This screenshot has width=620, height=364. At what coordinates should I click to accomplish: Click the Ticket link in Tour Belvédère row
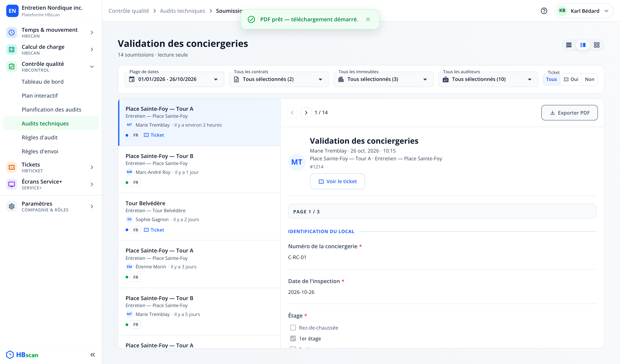[154, 230]
